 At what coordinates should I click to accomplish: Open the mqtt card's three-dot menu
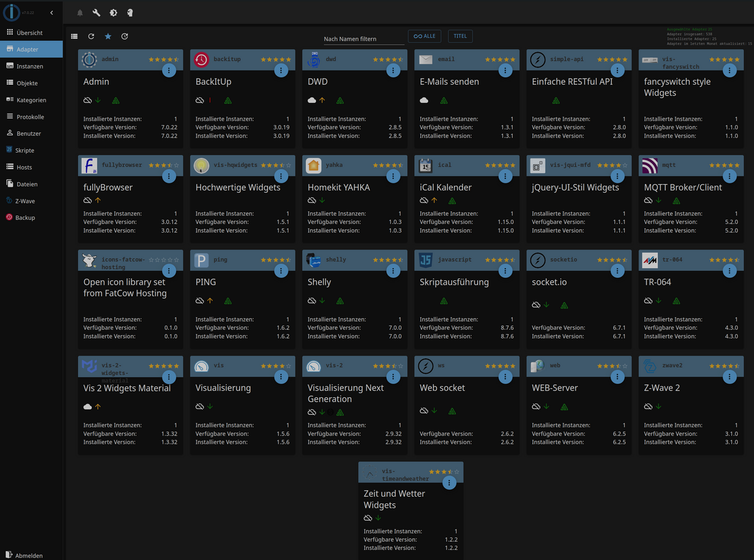point(729,176)
